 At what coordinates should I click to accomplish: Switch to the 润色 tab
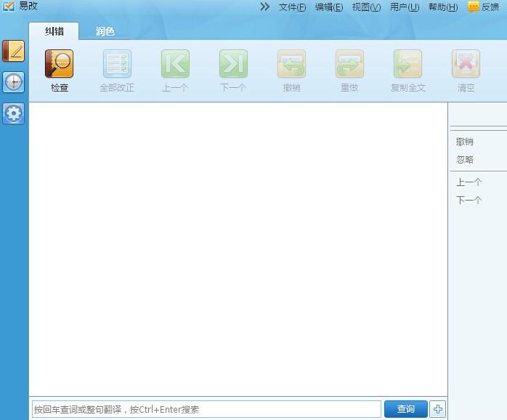(x=105, y=31)
